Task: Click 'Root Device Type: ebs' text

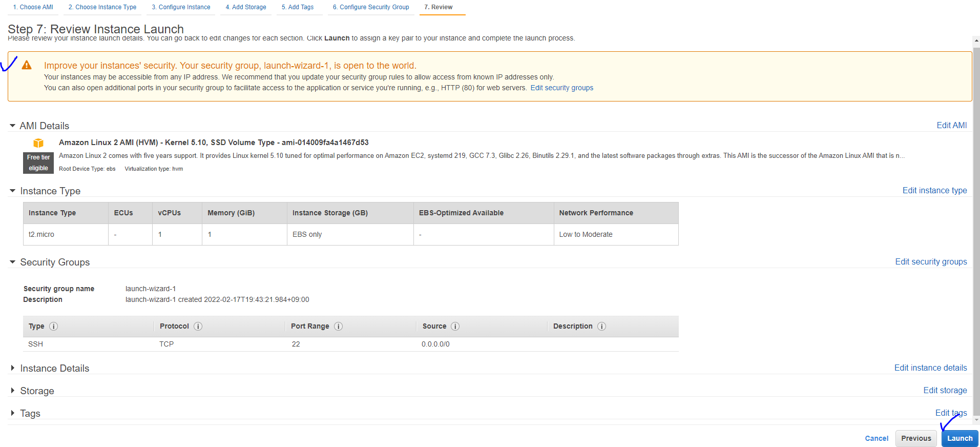Action: (87, 169)
